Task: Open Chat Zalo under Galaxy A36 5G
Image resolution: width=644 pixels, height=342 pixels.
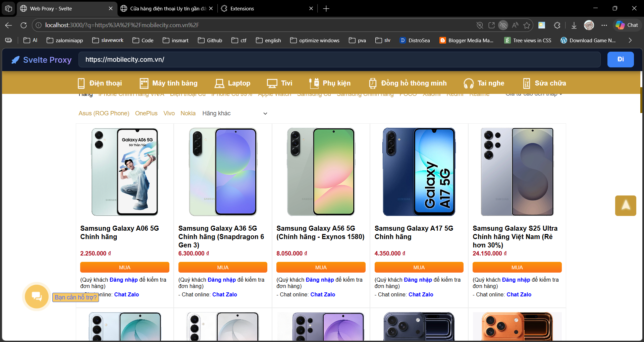Action: 225,294
